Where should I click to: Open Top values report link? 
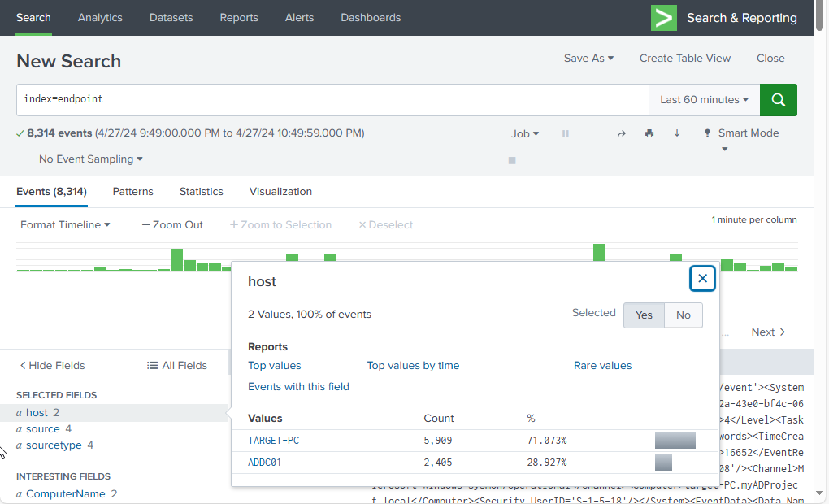(275, 366)
